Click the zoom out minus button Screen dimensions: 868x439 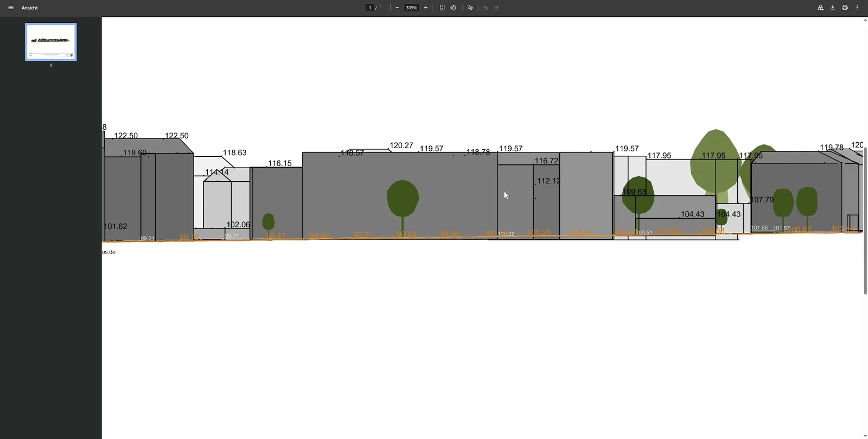pos(397,8)
